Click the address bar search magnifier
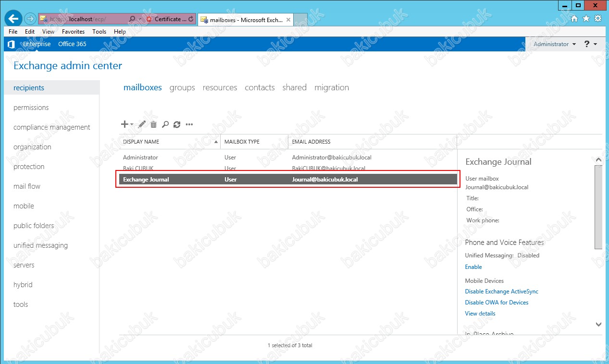Image resolution: width=609 pixels, height=364 pixels. [132, 19]
